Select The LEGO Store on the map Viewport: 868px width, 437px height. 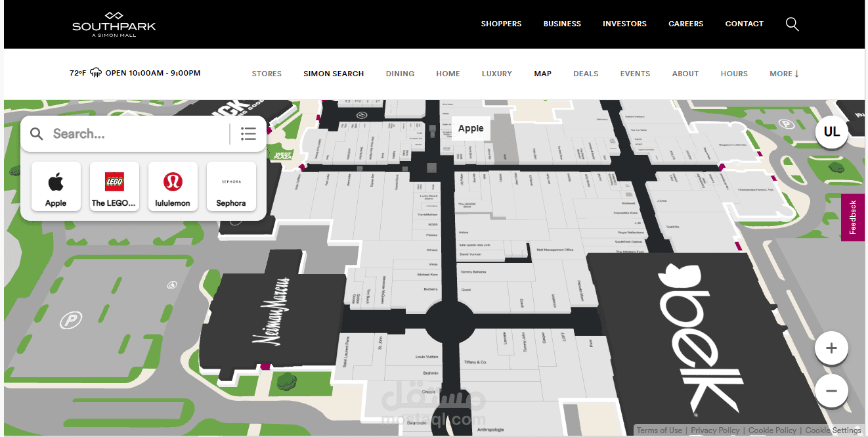pyautogui.click(x=466, y=205)
